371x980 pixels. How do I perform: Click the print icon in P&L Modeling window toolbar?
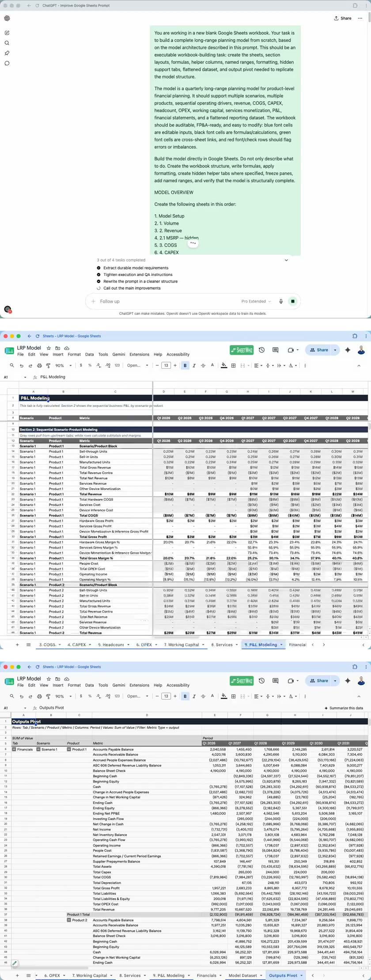[x=40, y=365]
